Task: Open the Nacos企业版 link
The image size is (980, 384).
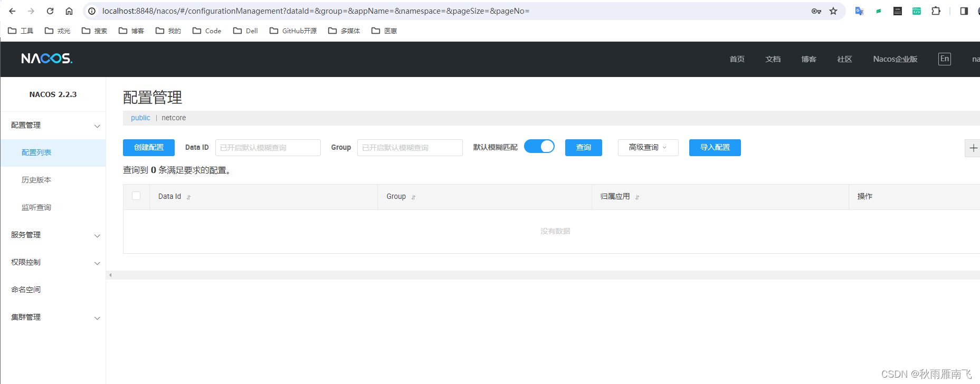Action: (x=895, y=59)
